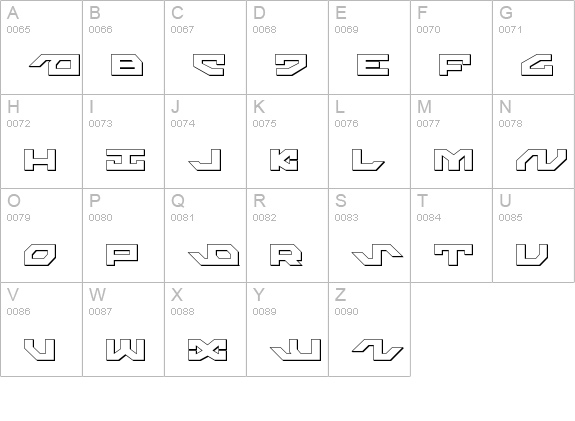
Task: Click the J character glyph cell
Action: click(x=205, y=142)
